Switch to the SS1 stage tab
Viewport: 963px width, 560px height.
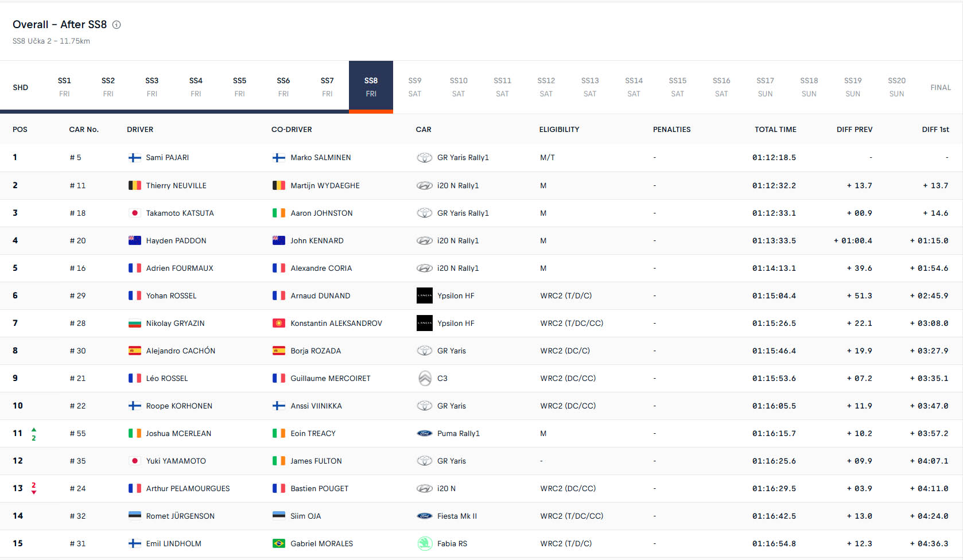[64, 87]
